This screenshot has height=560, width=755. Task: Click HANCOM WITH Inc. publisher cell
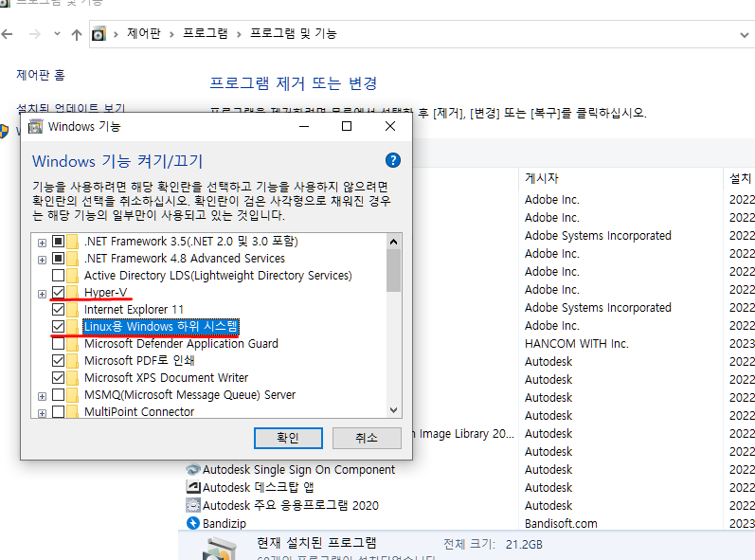pyautogui.click(x=576, y=344)
